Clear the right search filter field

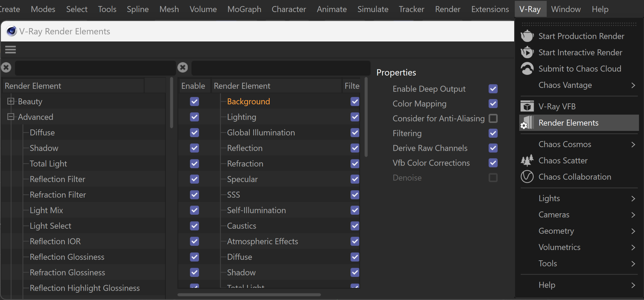(183, 68)
